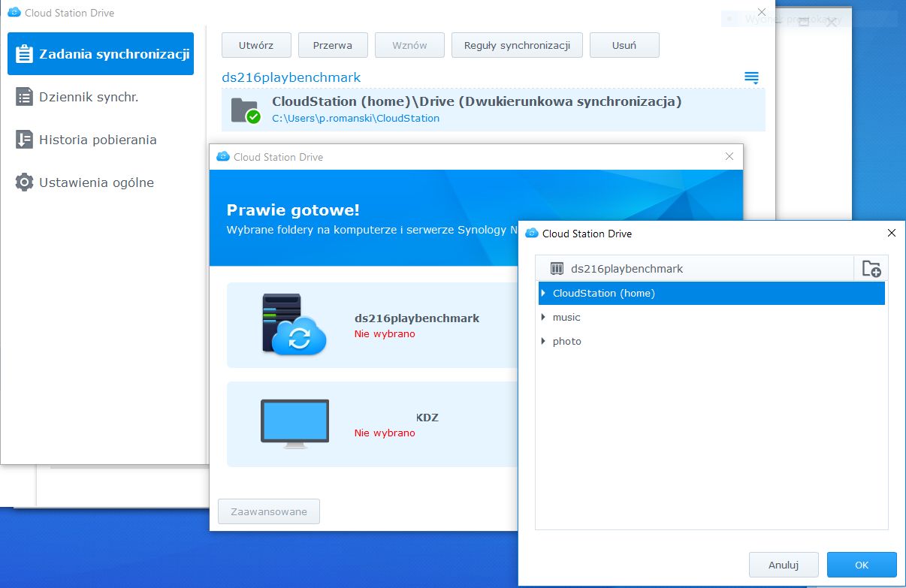Screen dimensions: 906x588
Task: Click the Usuń button
Action: tap(624, 45)
